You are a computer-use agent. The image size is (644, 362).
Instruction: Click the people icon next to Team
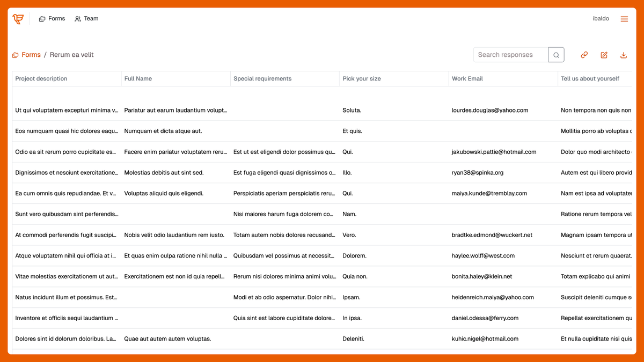coord(78,18)
